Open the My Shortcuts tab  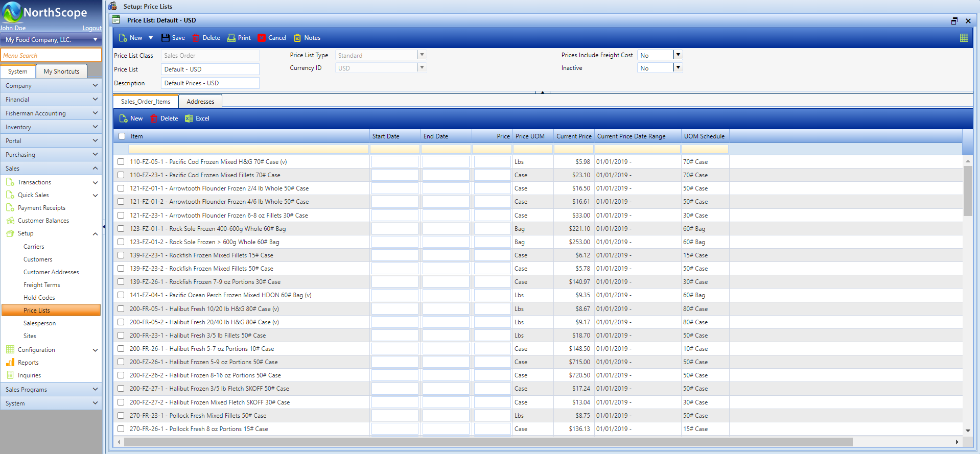point(61,71)
